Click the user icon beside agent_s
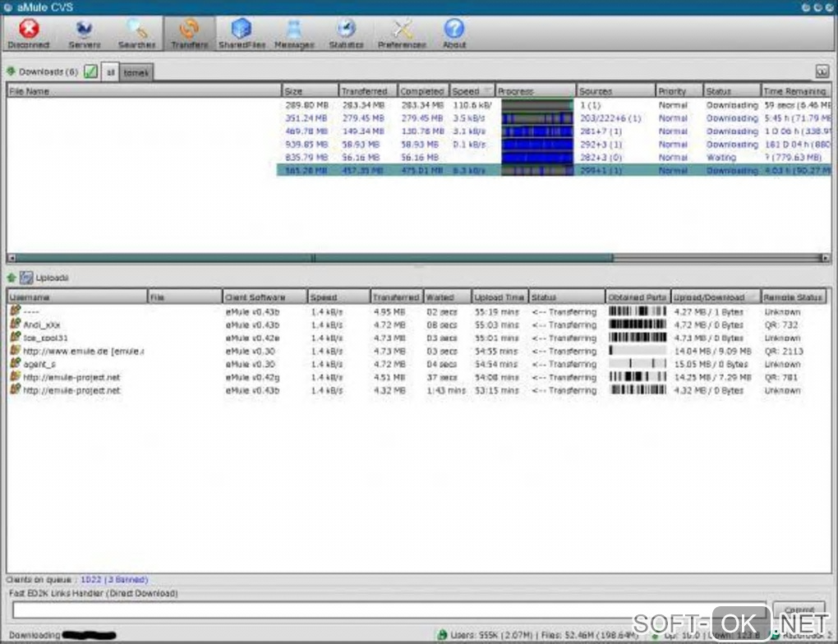The image size is (838, 644). 15,363
